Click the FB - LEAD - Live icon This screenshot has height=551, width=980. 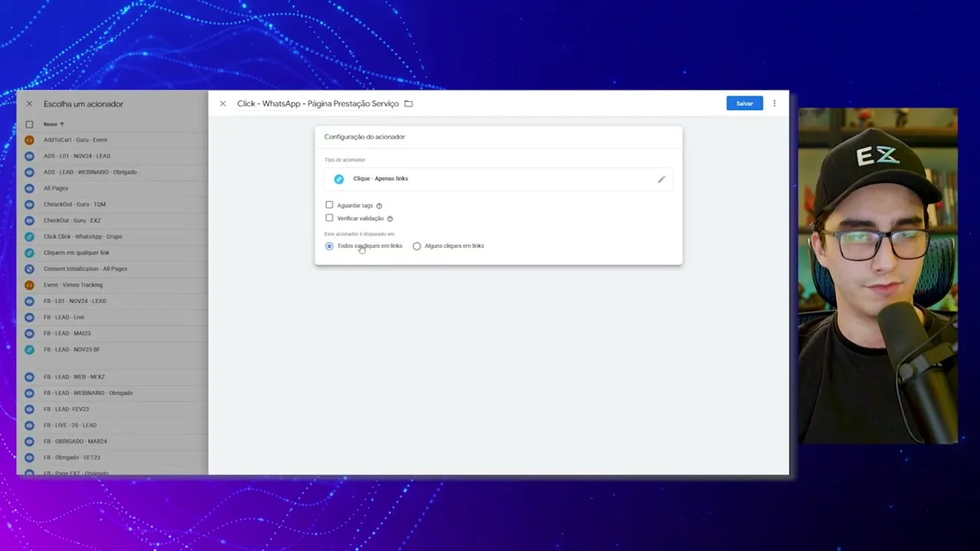pyautogui.click(x=29, y=317)
